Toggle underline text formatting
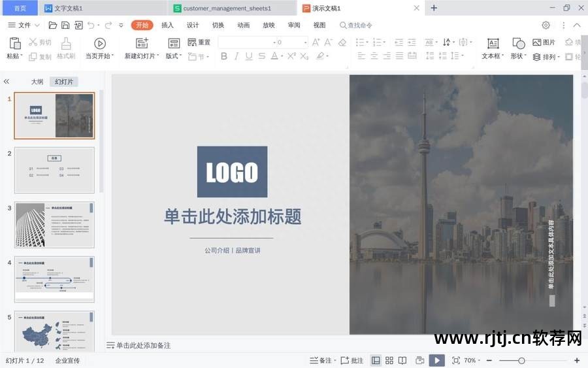The image size is (588, 368). coord(249,56)
